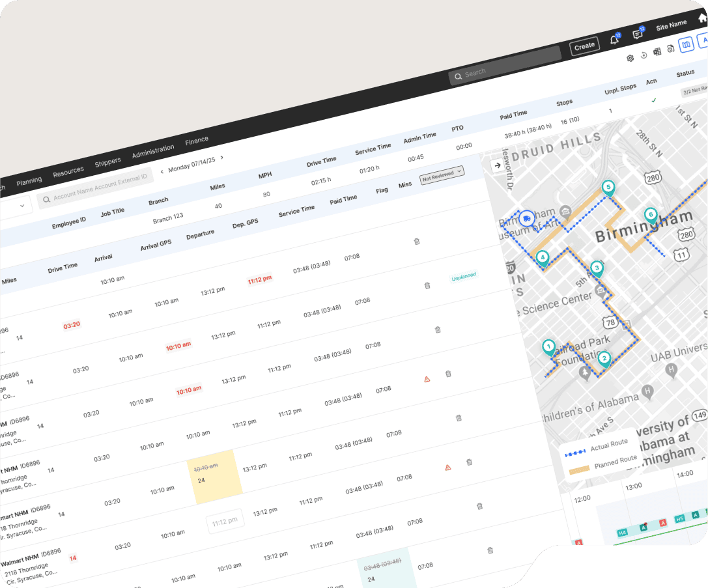Click teal highlighted service time cell
The height and width of the screenshot is (588, 708).
386,568
